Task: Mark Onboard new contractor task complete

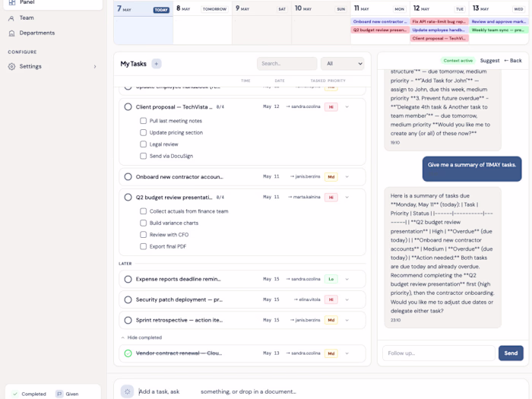Action: (128, 177)
